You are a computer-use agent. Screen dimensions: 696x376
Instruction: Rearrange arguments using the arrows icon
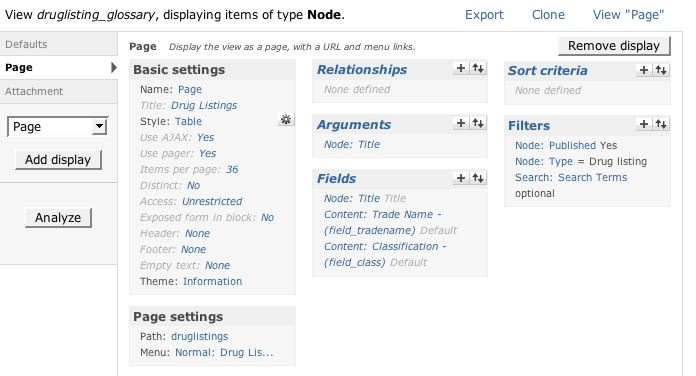click(478, 123)
